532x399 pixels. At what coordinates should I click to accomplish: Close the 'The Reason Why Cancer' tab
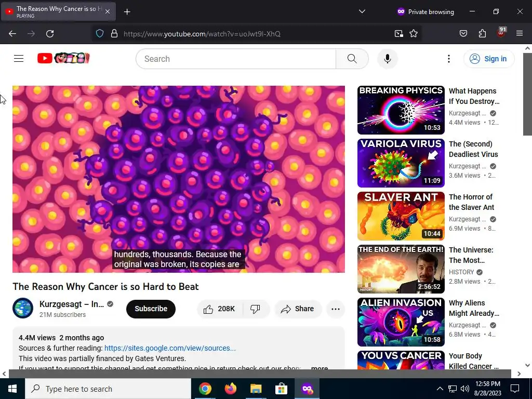(107, 11)
